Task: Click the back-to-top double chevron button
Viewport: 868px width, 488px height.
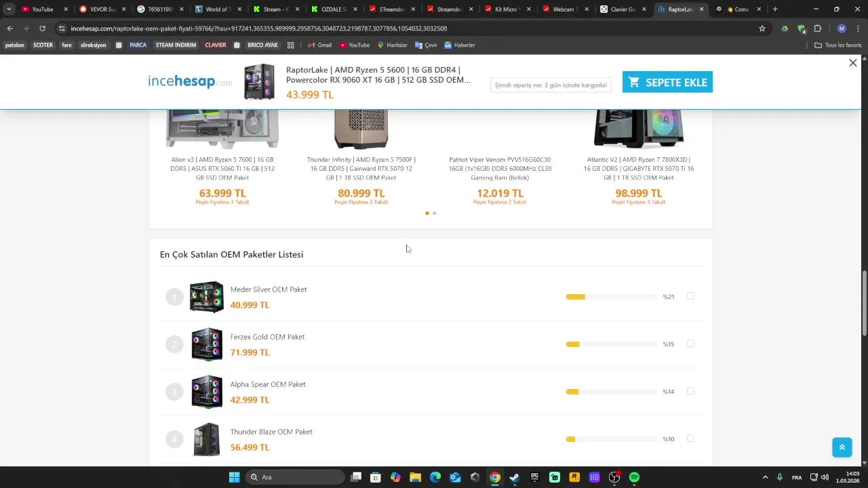Action: (x=842, y=447)
